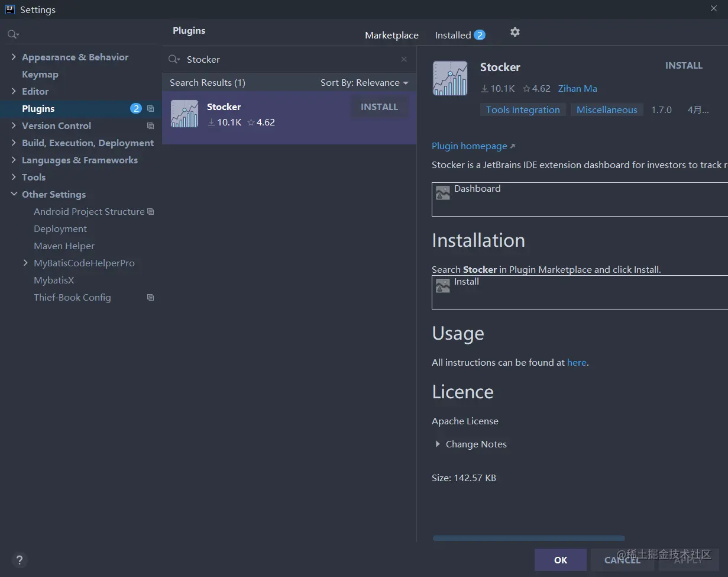Expand the Editor section
Viewport: 728px width, 577px height.
click(14, 91)
